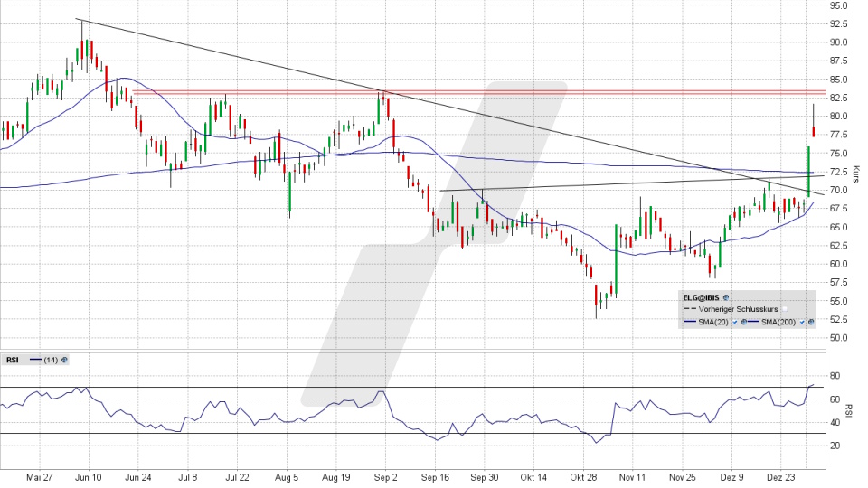Click the Vorheriger Schlusskurs legend label

(739, 309)
